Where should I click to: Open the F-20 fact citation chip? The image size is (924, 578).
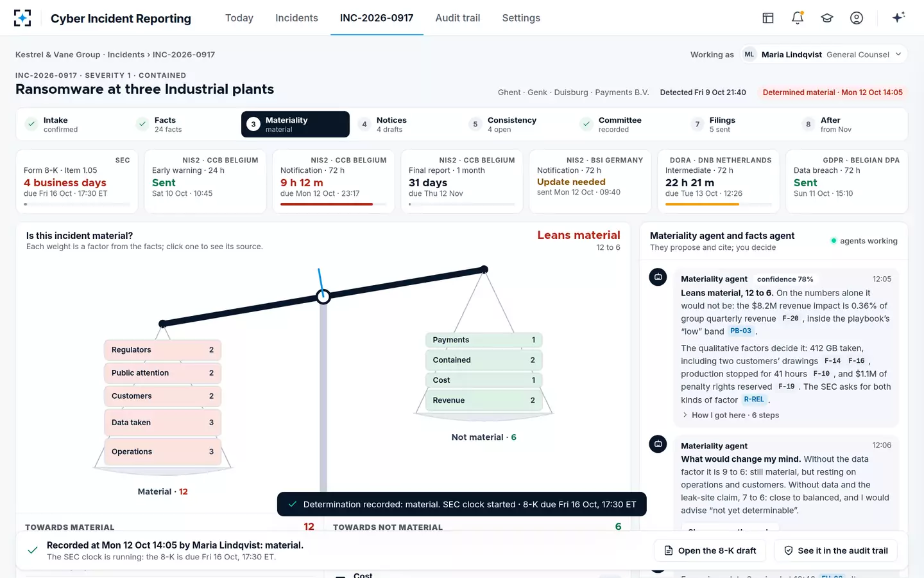point(791,319)
